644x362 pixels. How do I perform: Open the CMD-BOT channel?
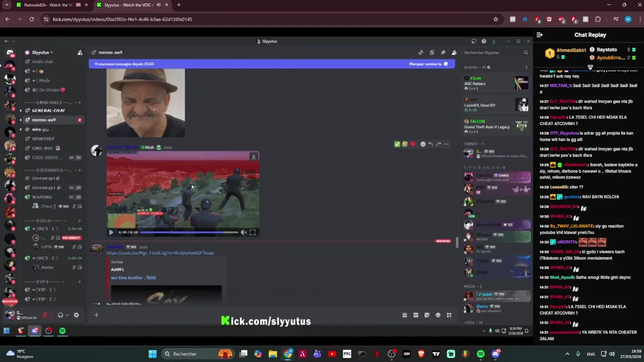coord(43,148)
